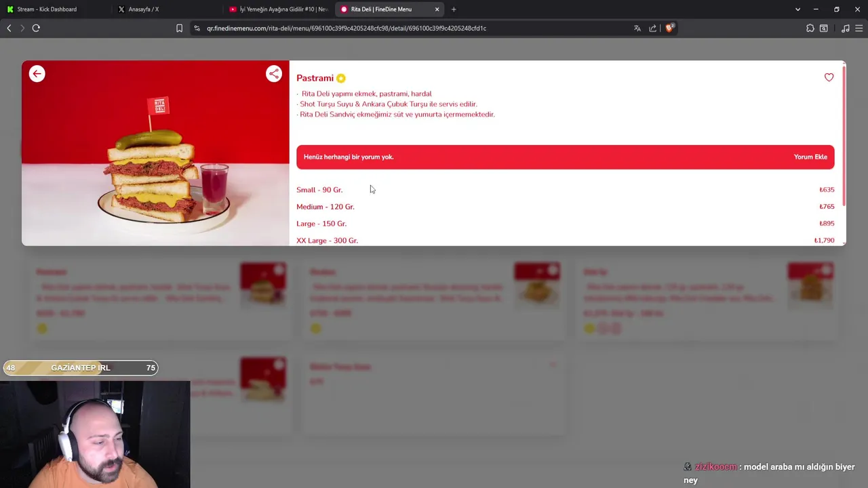The width and height of the screenshot is (868, 488).
Task: Click the browser share icon in address bar
Action: pyautogui.click(x=652, y=28)
